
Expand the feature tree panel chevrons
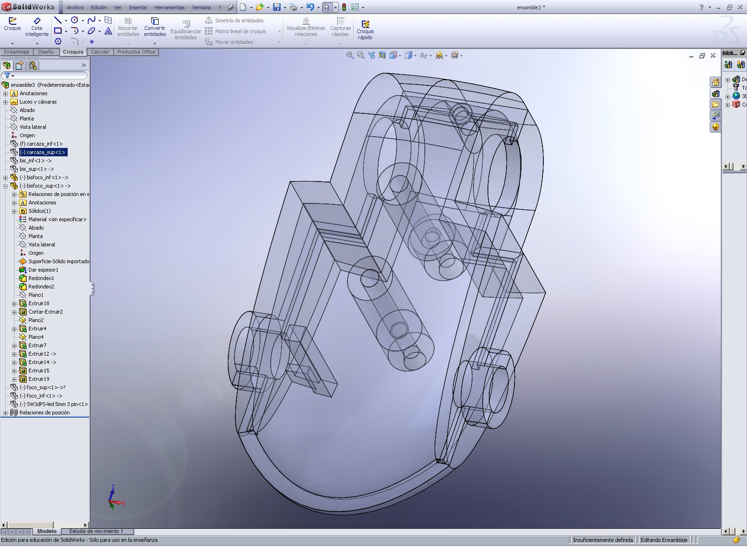[84, 65]
